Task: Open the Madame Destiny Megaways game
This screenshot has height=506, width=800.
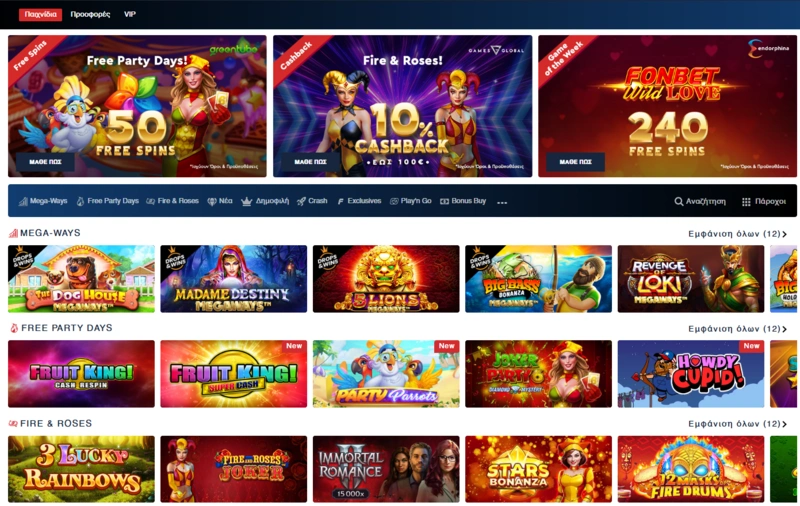Action: click(234, 279)
